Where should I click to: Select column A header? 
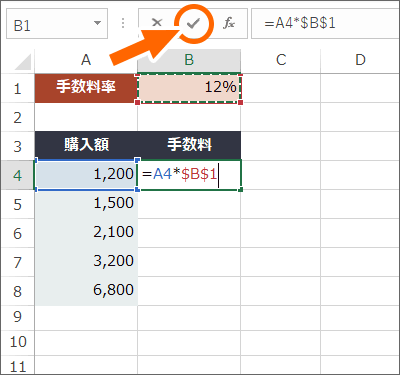86,60
